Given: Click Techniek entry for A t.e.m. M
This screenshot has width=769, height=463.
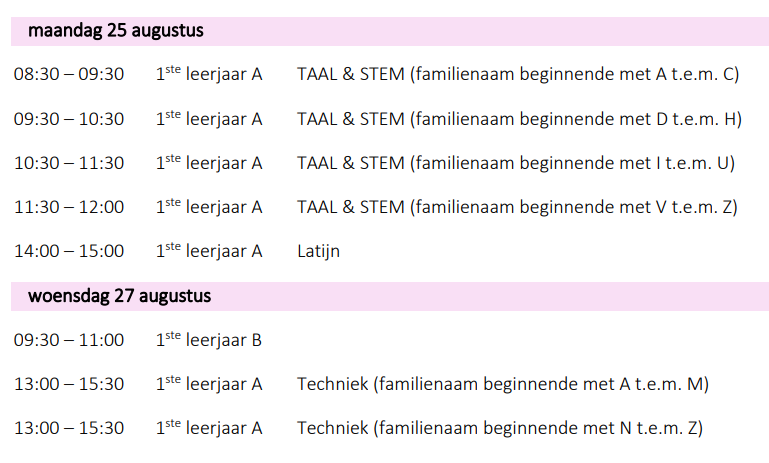Looking at the screenshot, I should [503, 385].
